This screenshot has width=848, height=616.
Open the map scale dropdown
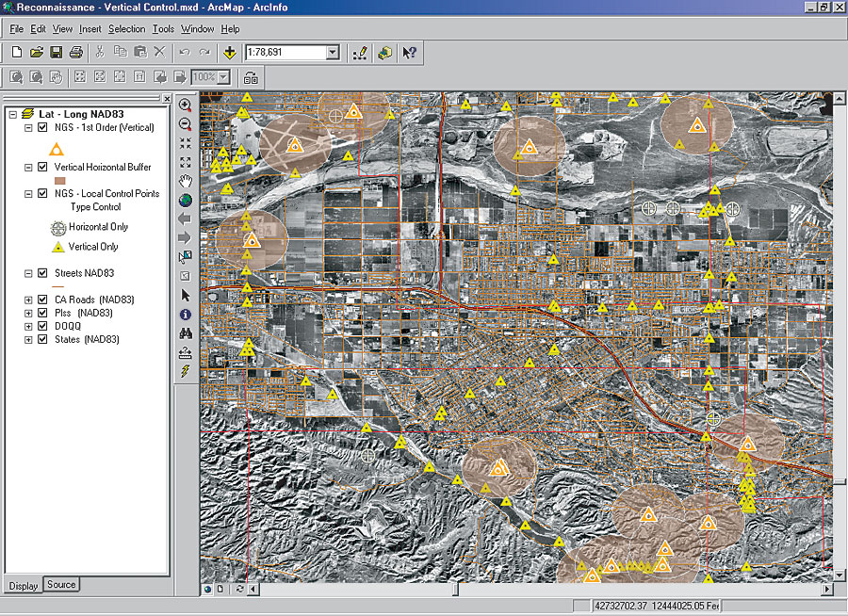pyautogui.click(x=333, y=53)
